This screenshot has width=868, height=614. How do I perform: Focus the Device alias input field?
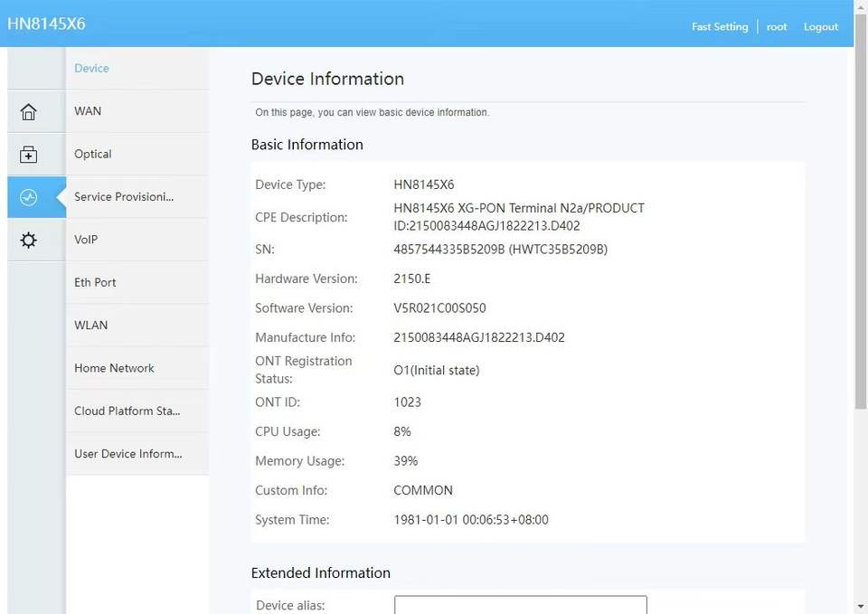[521, 605]
